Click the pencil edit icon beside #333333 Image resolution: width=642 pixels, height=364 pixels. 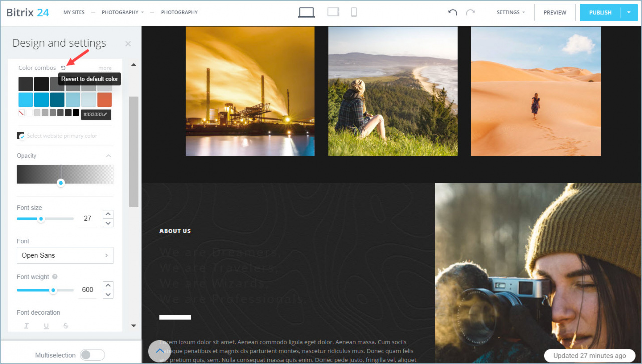(105, 115)
